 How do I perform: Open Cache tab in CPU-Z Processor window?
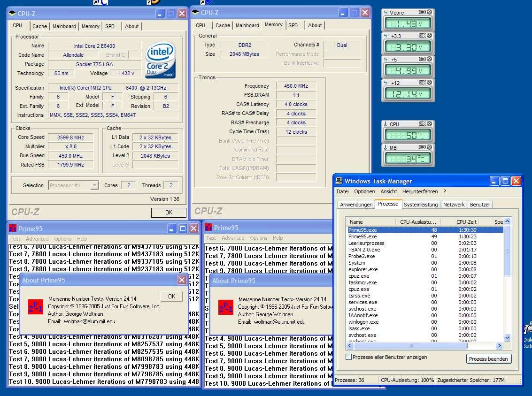tap(40, 26)
